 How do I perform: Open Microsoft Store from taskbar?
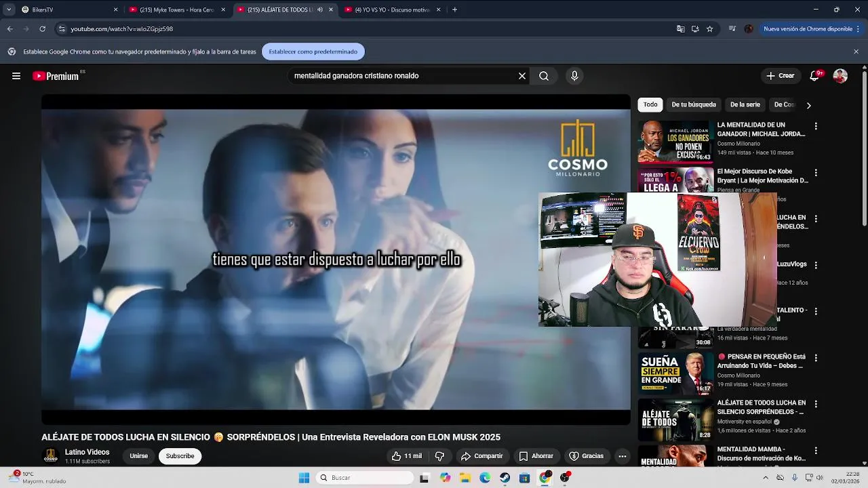point(525,478)
